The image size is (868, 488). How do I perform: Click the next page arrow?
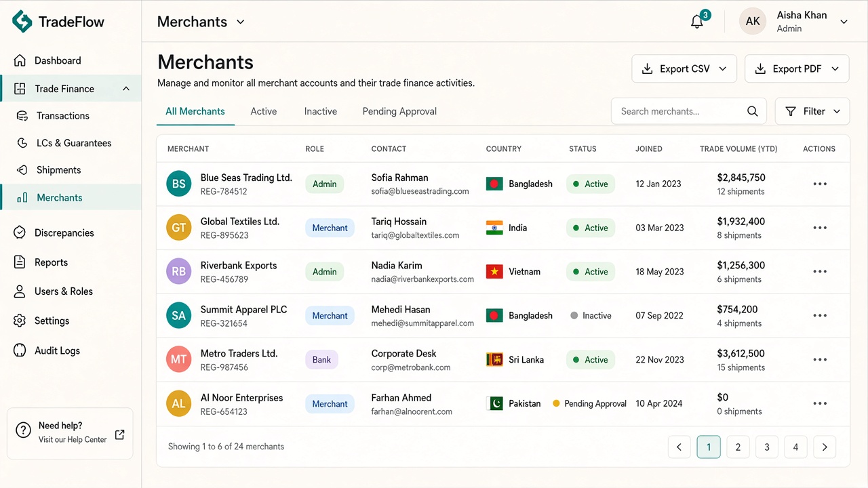(825, 447)
